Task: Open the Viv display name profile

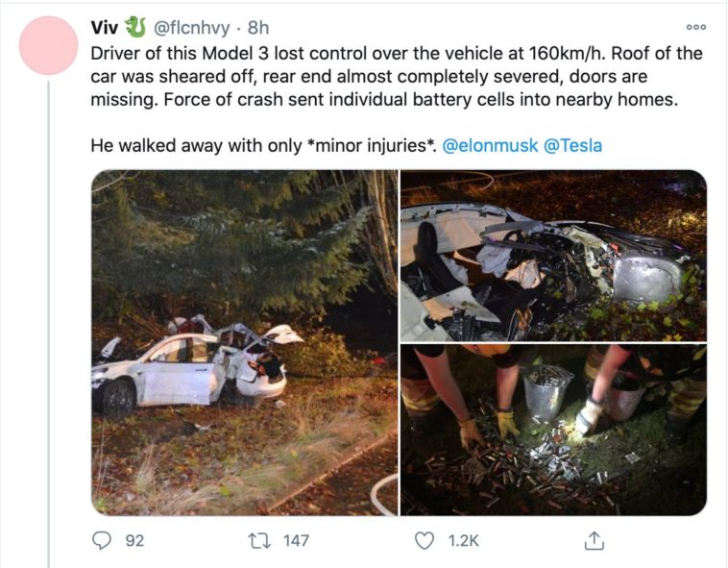Action: (104, 26)
